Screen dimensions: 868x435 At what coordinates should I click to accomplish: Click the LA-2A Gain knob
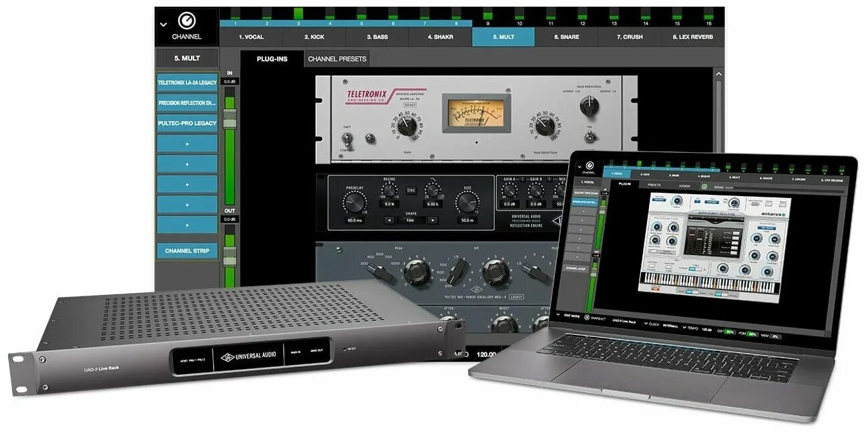(x=407, y=126)
